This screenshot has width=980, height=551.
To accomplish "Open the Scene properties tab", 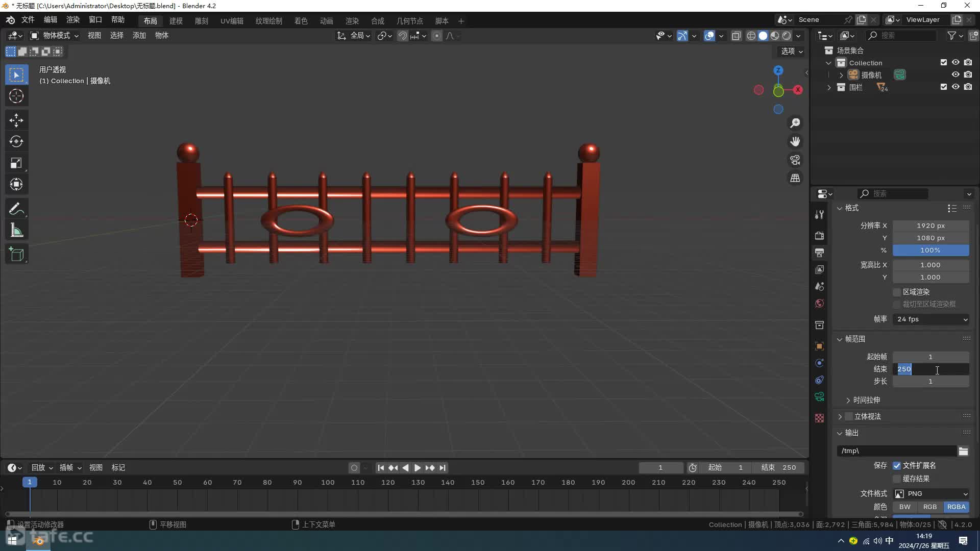I will point(819,286).
